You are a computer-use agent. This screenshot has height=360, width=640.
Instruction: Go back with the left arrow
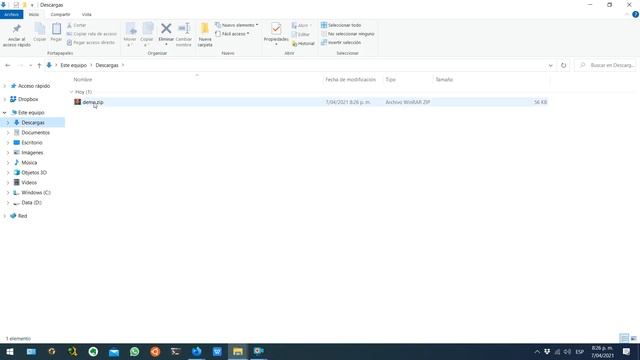point(8,65)
